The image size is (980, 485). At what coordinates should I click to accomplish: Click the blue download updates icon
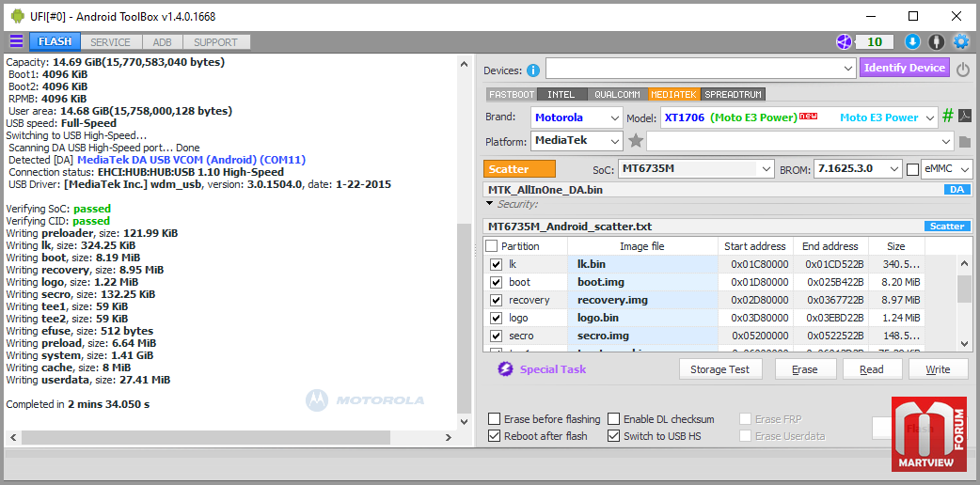[x=912, y=42]
